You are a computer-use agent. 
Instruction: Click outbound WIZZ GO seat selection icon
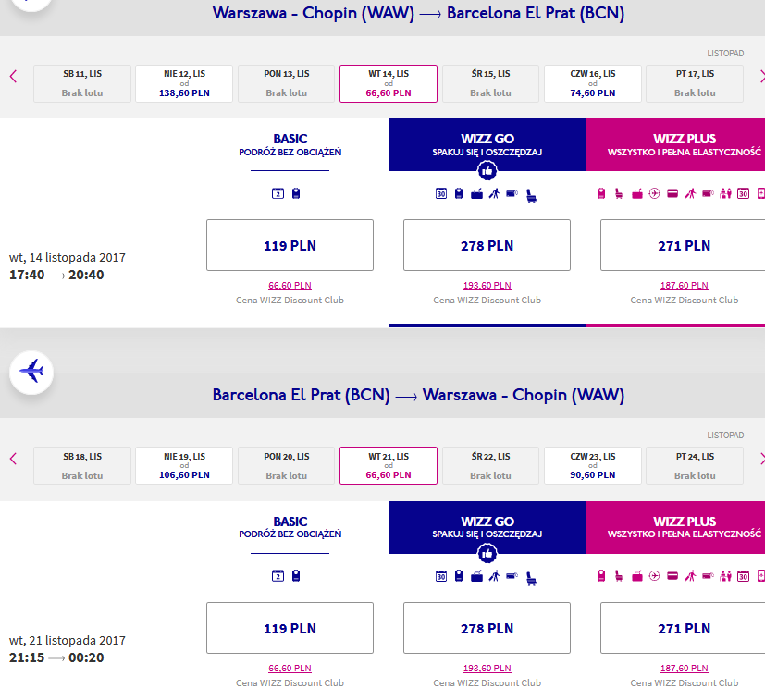pyautogui.click(x=531, y=196)
